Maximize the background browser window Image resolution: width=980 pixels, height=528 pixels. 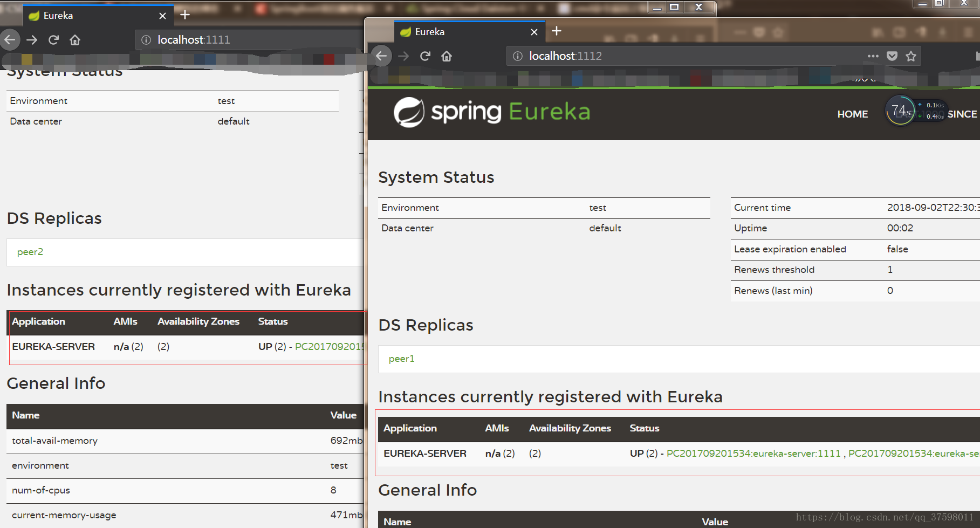(x=674, y=7)
